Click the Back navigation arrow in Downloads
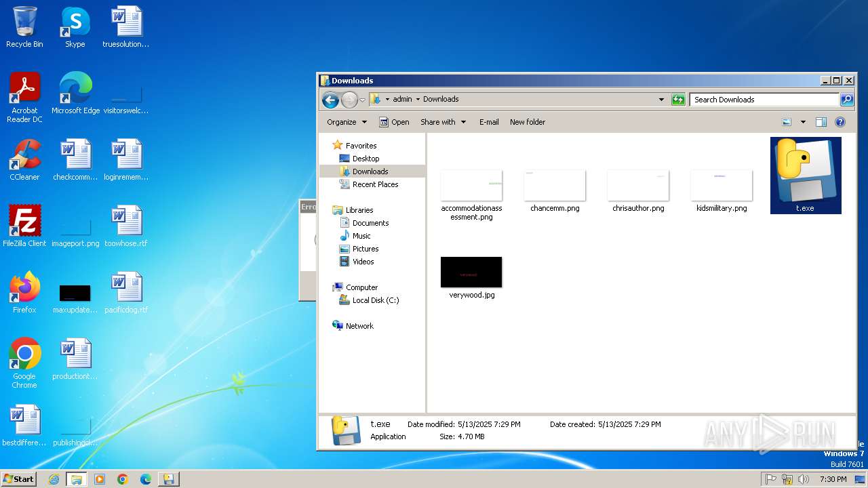The height and width of the screenshot is (488, 868). (330, 100)
